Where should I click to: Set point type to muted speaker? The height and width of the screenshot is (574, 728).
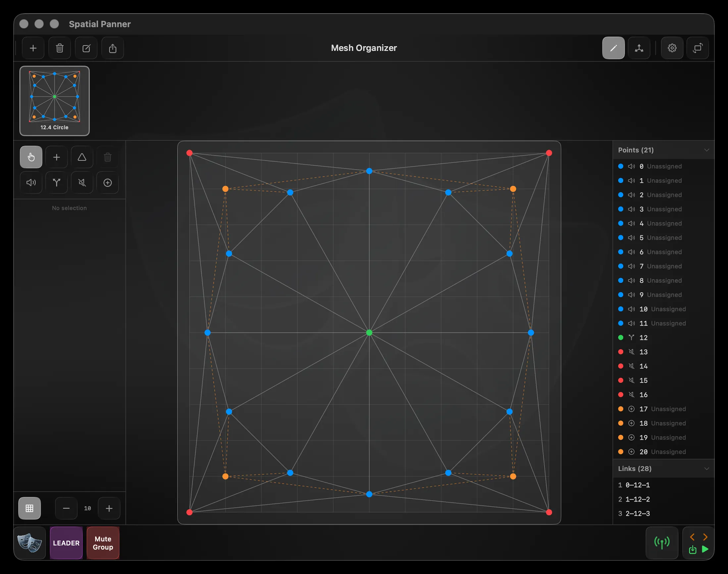click(x=82, y=182)
